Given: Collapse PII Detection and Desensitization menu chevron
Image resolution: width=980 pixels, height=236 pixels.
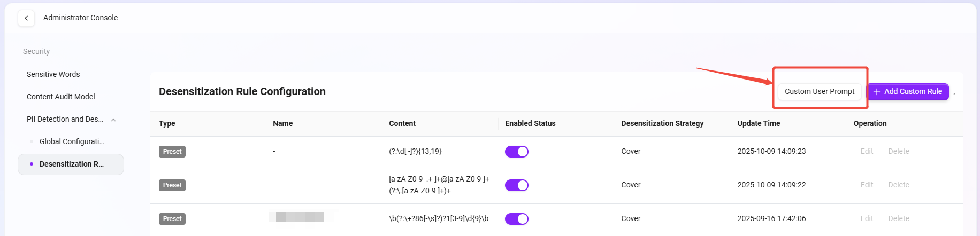Looking at the screenshot, I should tap(113, 120).
